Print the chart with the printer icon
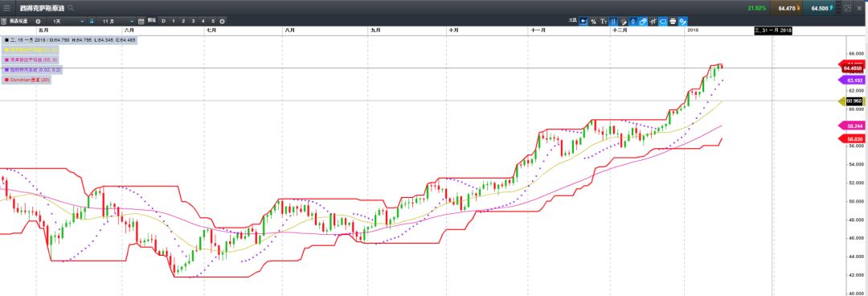This screenshot has height=296, width=868. (673, 21)
